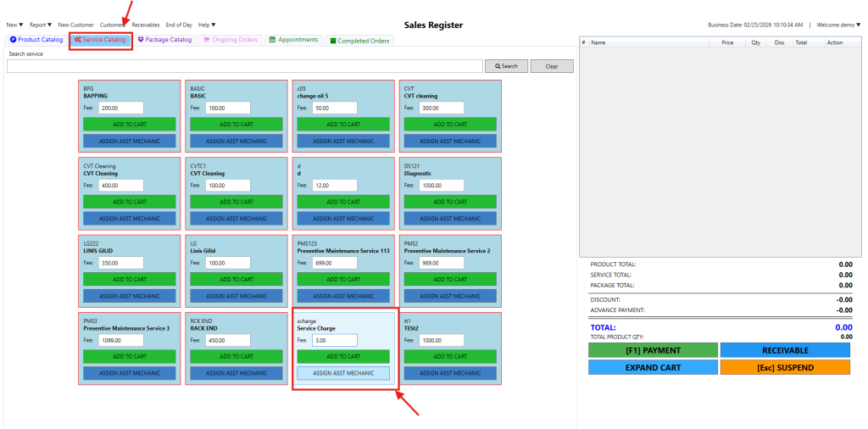Click the Search service text field
Screen dimensions: 868x429
(244, 66)
